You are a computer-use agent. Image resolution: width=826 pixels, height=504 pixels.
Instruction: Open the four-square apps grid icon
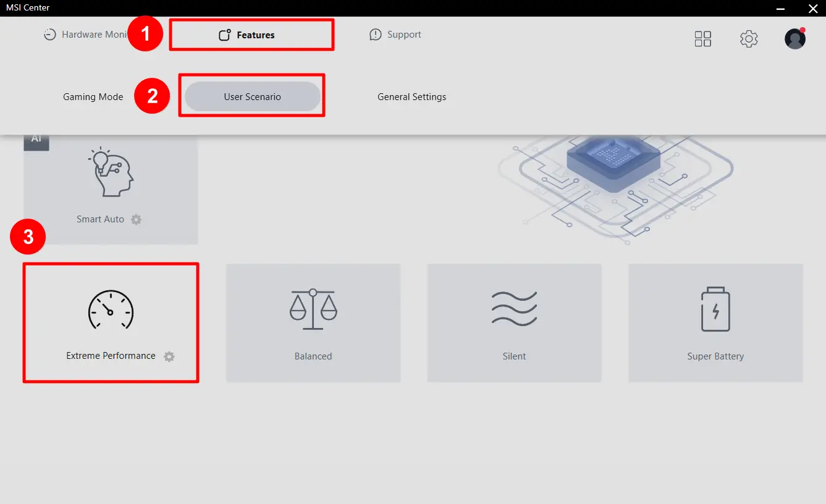[703, 39]
